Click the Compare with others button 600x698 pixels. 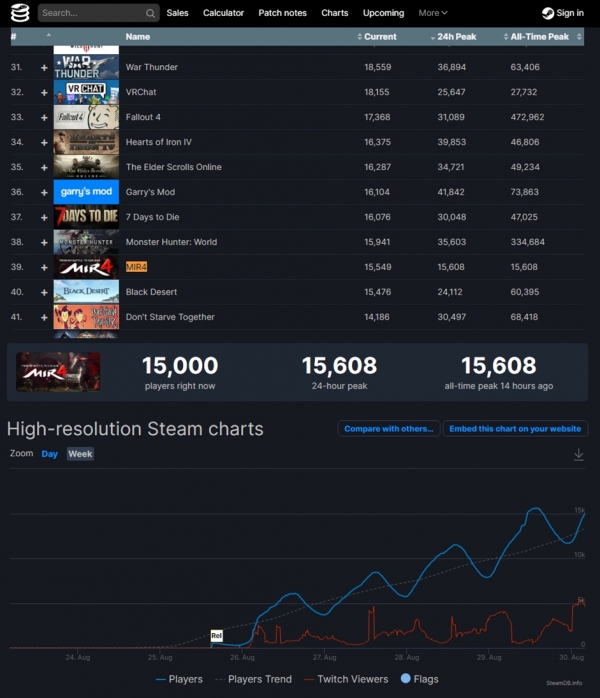[x=388, y=428]
